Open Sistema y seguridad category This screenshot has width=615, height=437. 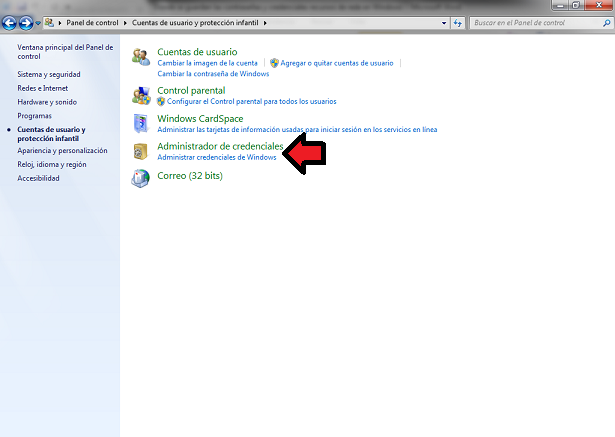coord(49,74)
